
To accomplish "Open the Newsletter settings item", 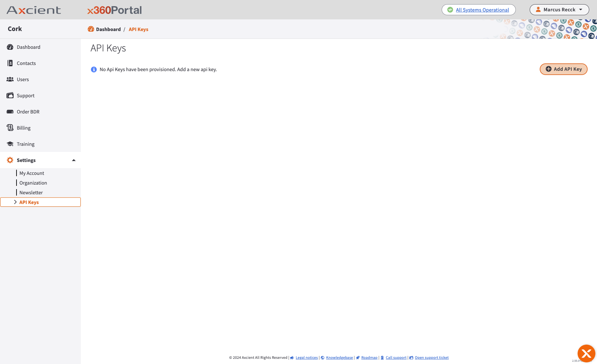I will [x=31, y=192].
